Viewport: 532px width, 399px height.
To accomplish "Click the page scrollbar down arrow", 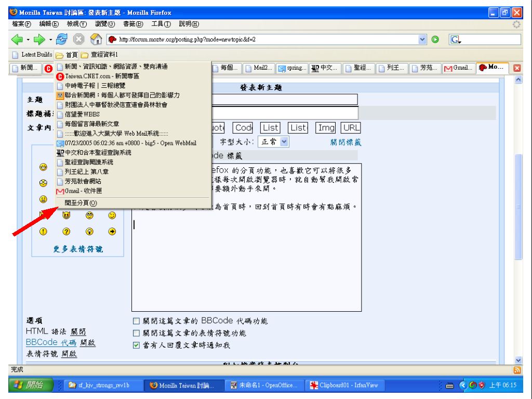I will point(518,361).
